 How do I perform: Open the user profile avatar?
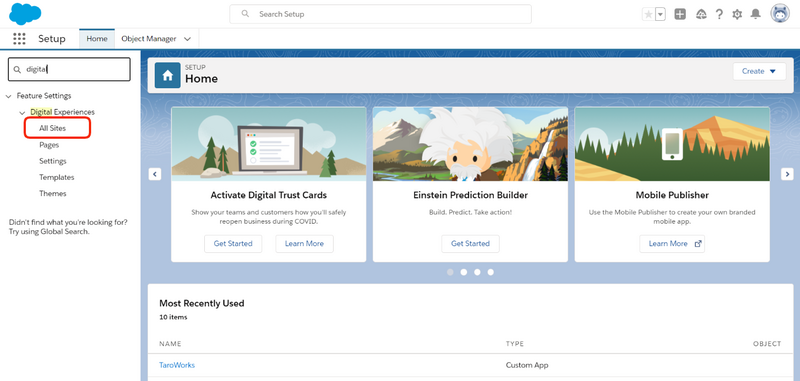tap(780, 14)
